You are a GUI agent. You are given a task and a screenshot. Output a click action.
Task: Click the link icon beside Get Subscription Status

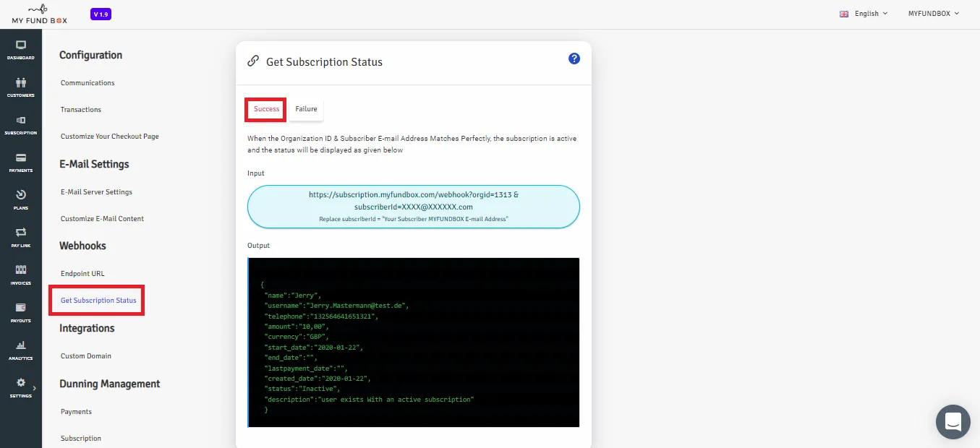point(253,61)
